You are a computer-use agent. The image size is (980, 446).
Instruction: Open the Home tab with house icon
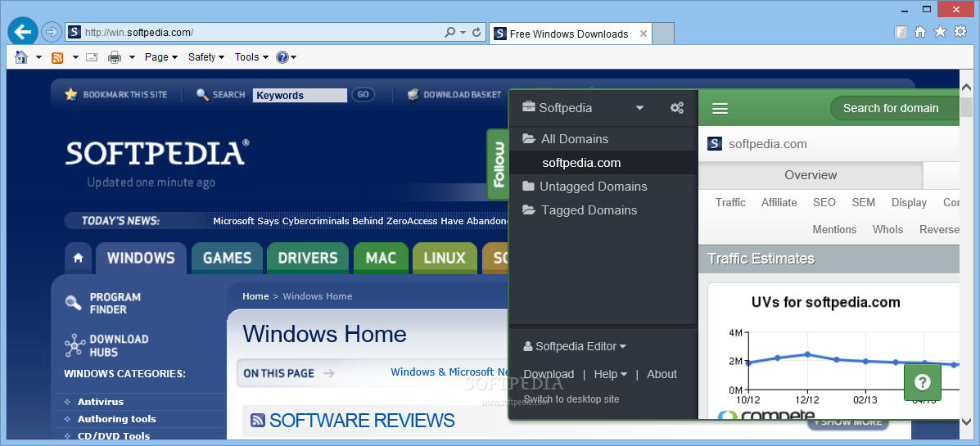pos(78,258)
